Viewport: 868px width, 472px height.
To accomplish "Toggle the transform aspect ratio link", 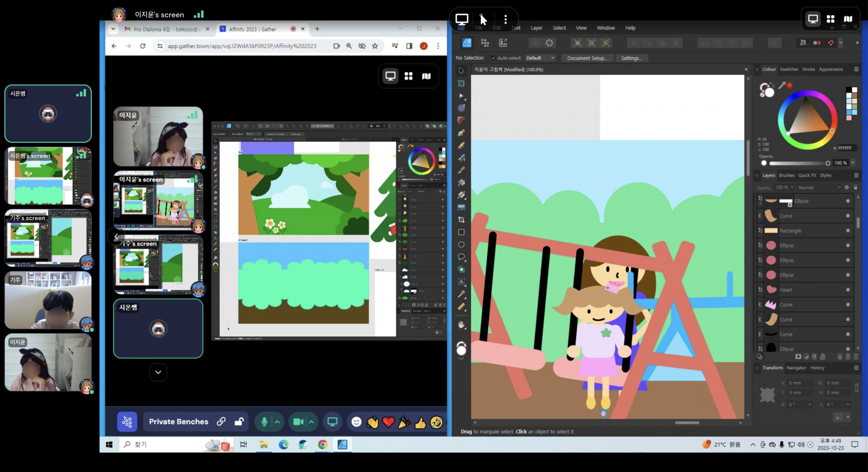I will point(857,388).
